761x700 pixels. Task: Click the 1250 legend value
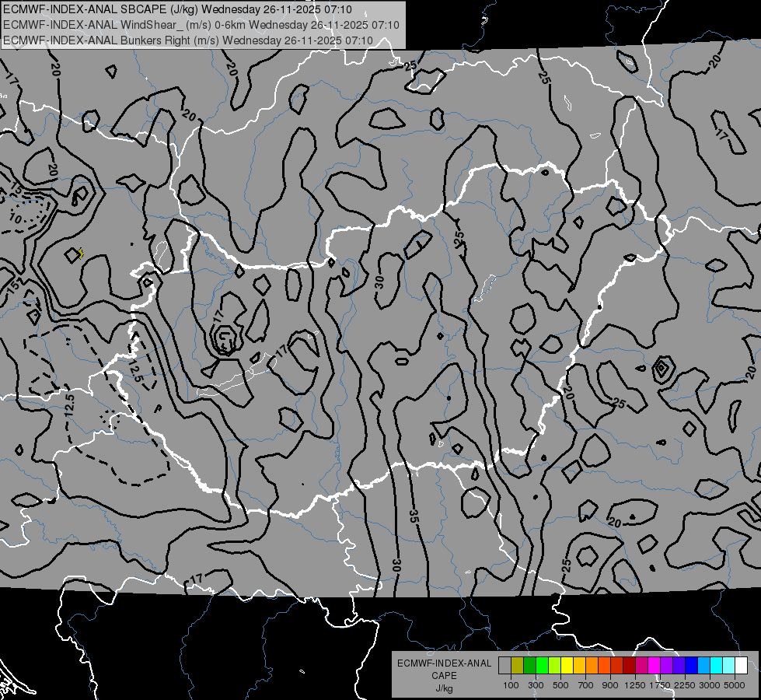635,685
